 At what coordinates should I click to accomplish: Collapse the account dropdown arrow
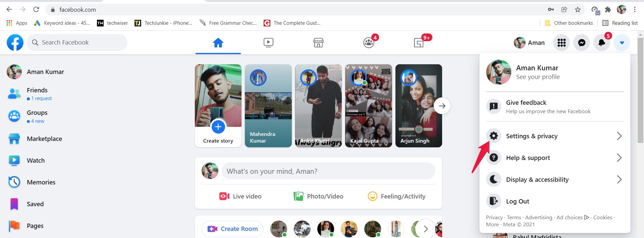[x=622, y=43]
